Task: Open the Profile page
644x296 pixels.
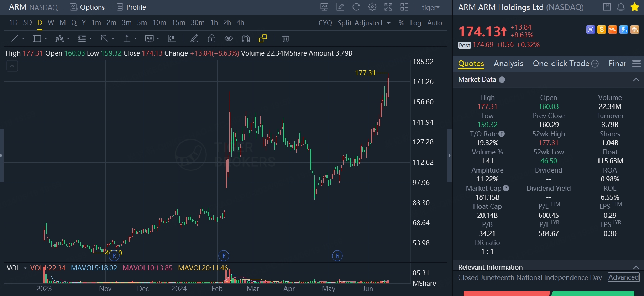Action: (x=131, y=7)
